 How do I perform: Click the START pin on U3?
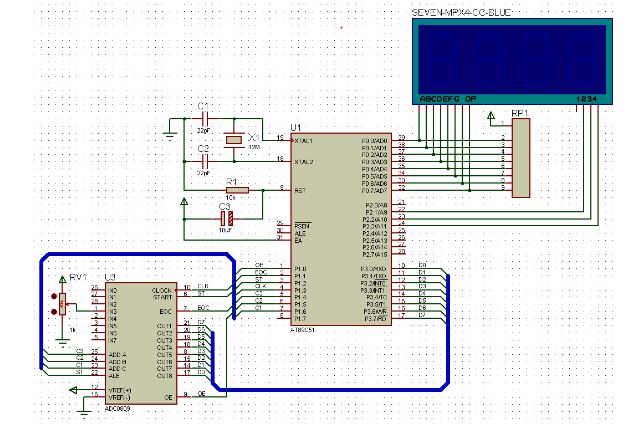(183, 297)
